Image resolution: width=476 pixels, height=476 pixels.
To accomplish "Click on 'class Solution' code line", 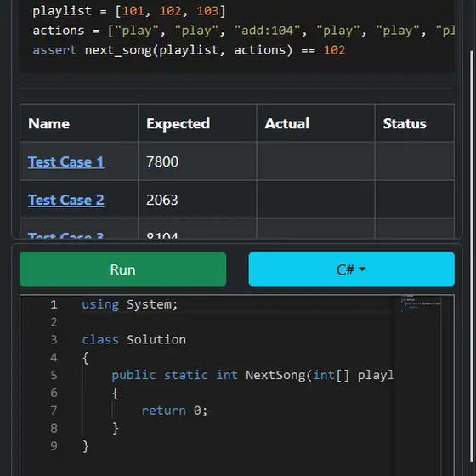I will click(134, 339).
